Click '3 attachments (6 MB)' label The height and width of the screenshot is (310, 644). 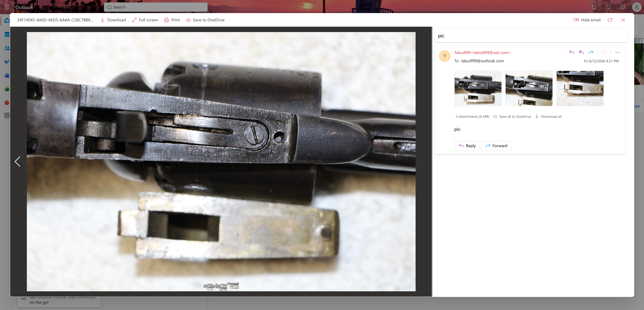pyautogui.click(x=472, y=116)
